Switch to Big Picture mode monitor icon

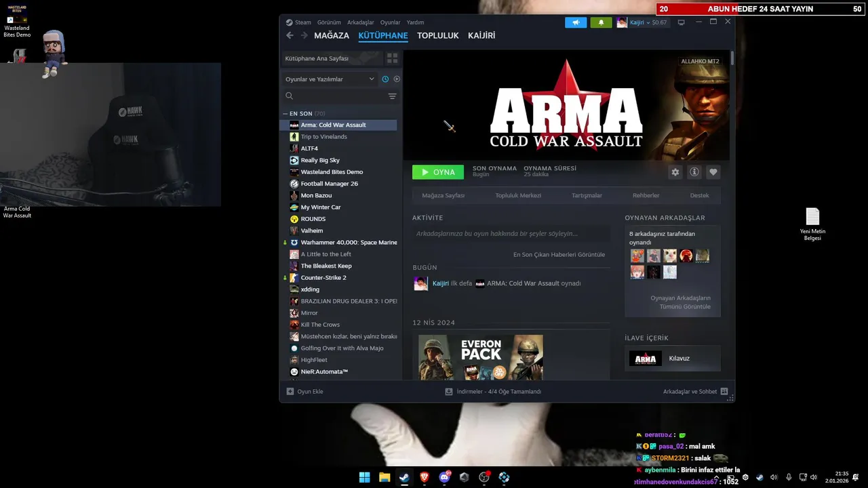click(x=682, y=22)
